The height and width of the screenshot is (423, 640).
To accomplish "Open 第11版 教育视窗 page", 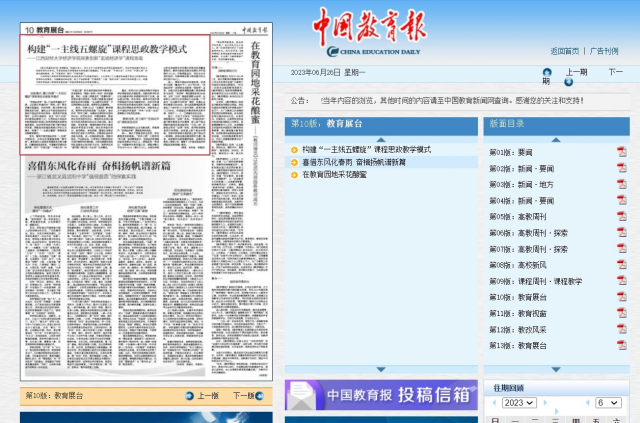I will coord(518,313).
